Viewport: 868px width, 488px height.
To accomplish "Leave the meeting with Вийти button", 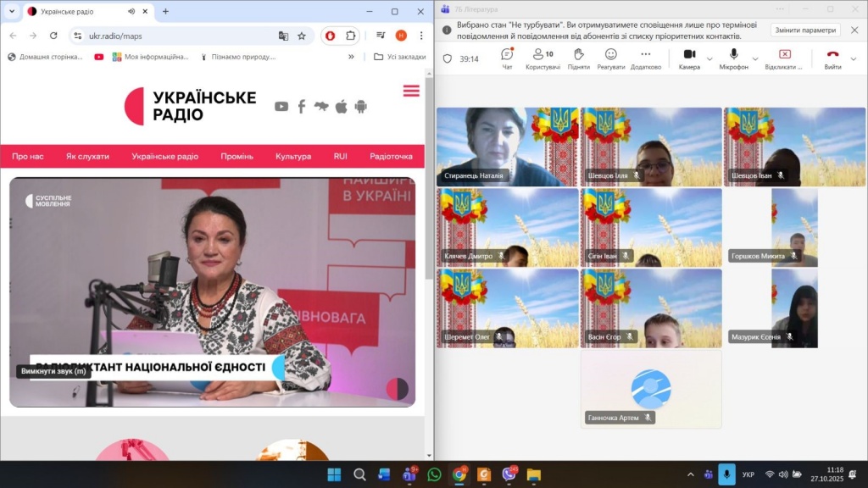I will (x=832, y=57).
